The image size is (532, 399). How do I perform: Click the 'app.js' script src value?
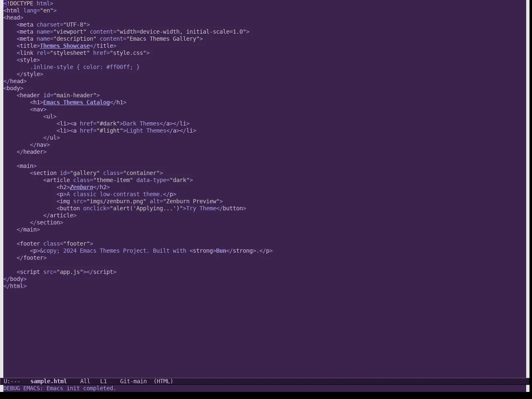tap(70, 272)
